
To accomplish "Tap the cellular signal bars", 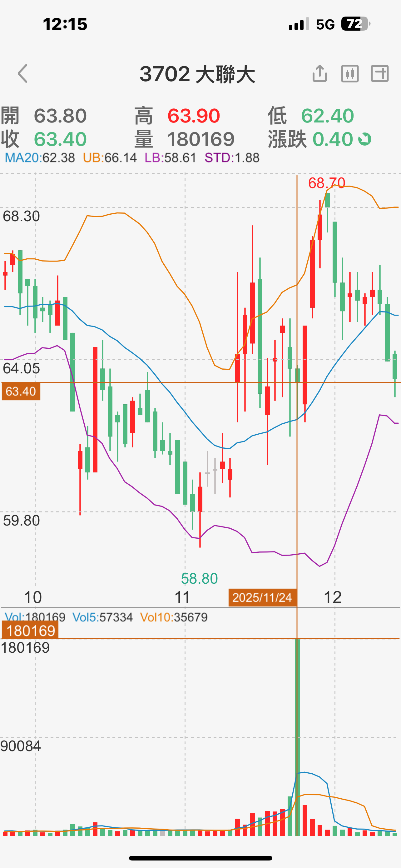I will point(299,24).
